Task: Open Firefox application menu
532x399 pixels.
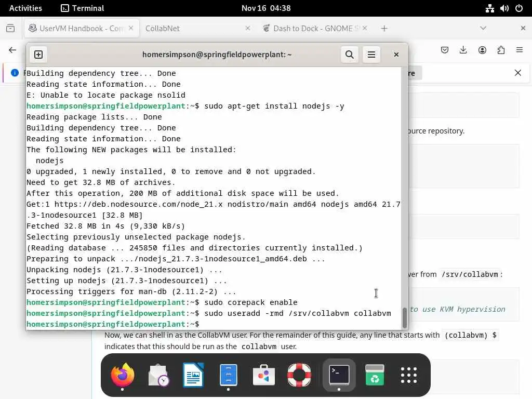Action: [x=520, y=50]
